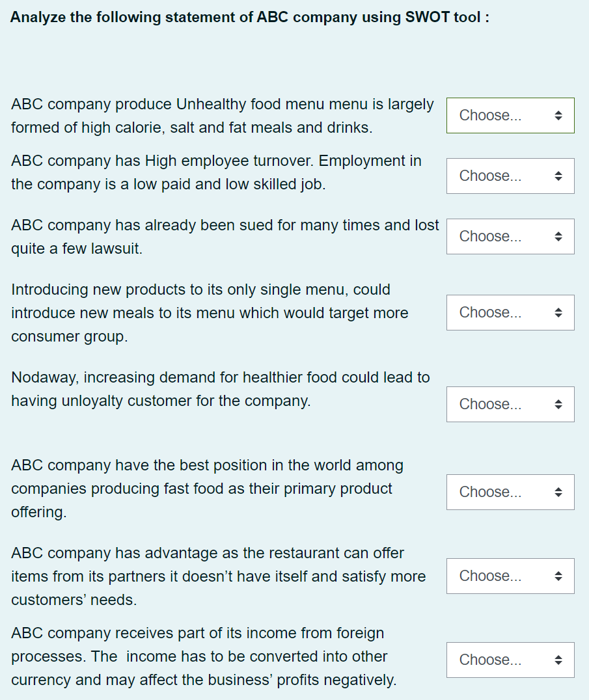
Task: Click the statement text about high employee turnover
Action: pos(215,172)
